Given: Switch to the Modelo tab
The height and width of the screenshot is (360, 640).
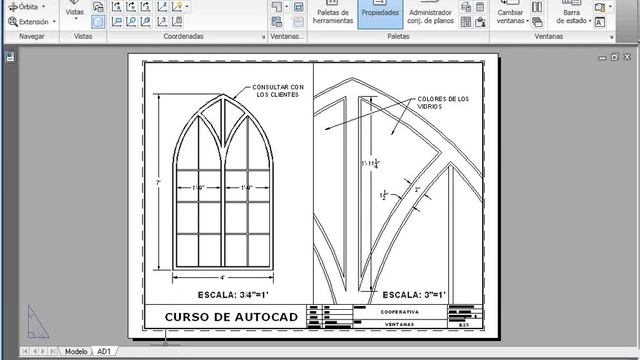Looking at the screenshot, I should [76, 351].
